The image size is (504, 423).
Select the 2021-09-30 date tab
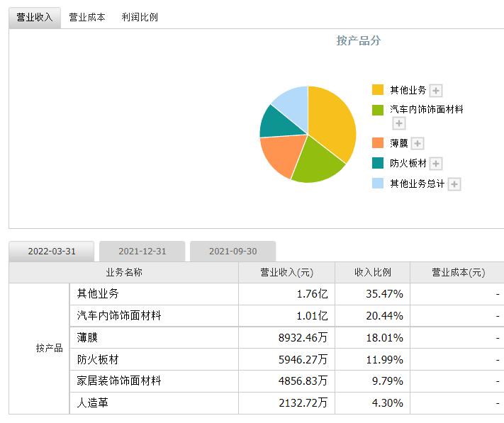(x=233, y=251)
